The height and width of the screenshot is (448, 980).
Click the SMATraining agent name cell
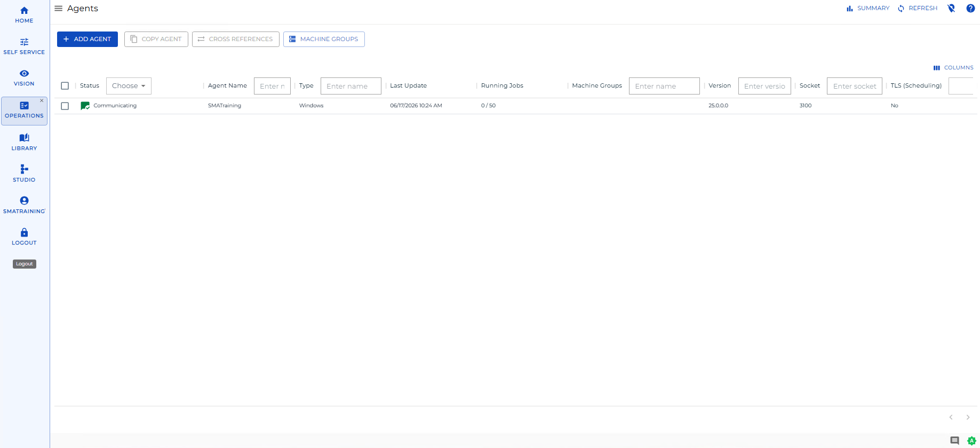pyautogui.click(x=225, y=106)
